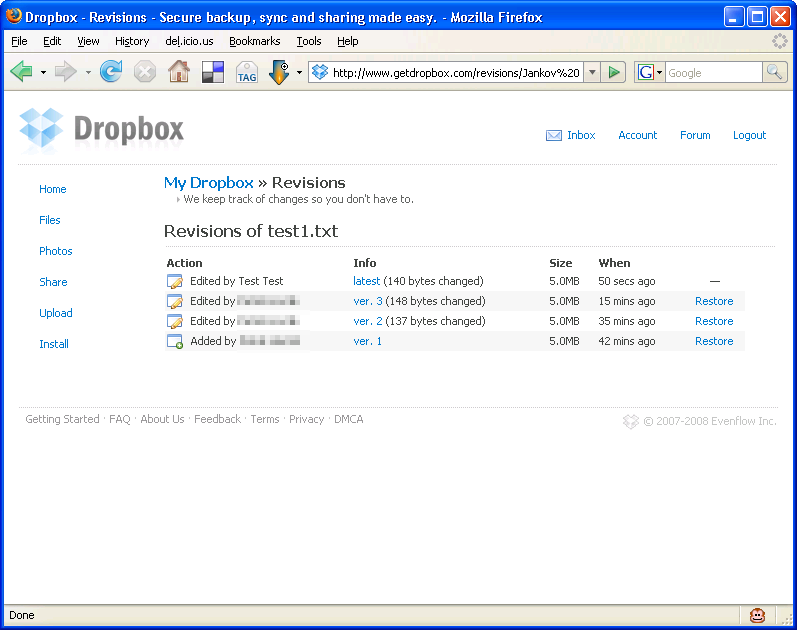The height and width of the screenshot is (630, 797).
Task: Click the Dropbox logo
Action: pyautogui.click(x=101, y=129)
